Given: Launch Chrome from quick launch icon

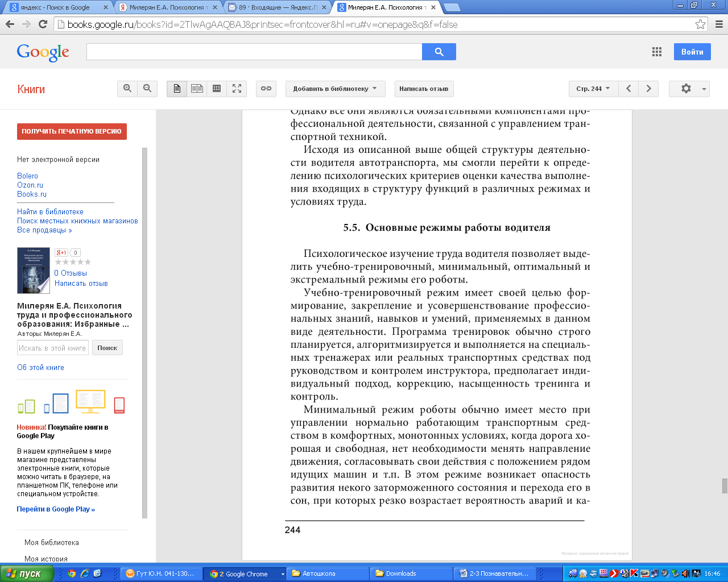Looking at the screenshot, I should 72,573.
